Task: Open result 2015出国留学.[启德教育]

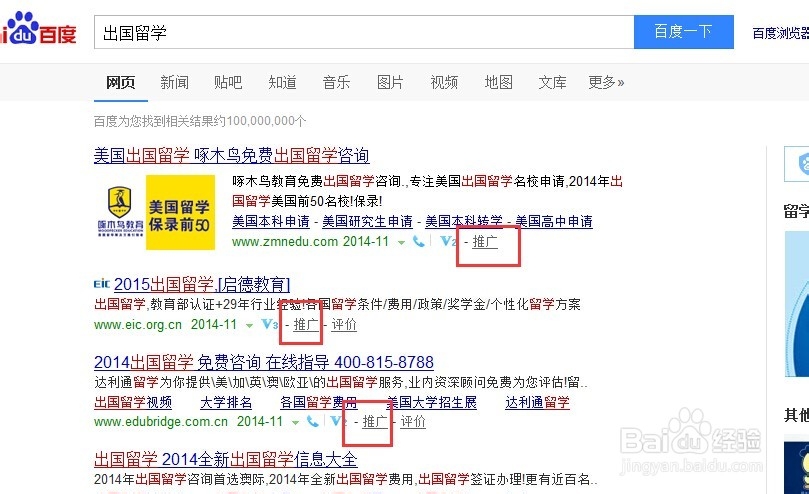Action: click(x=202, y=284)
